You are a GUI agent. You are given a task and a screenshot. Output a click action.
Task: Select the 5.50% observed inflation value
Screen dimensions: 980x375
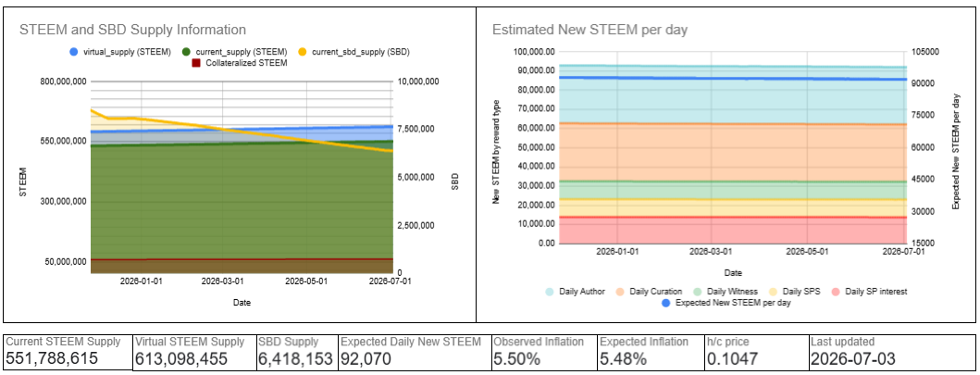click(x=517, y=358)
